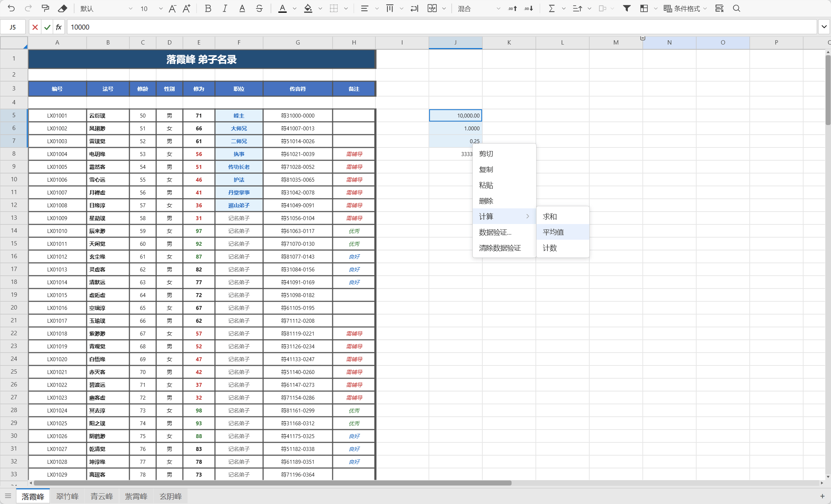
Task: Choose 复制 from the context menu
Action: [504, 169]
